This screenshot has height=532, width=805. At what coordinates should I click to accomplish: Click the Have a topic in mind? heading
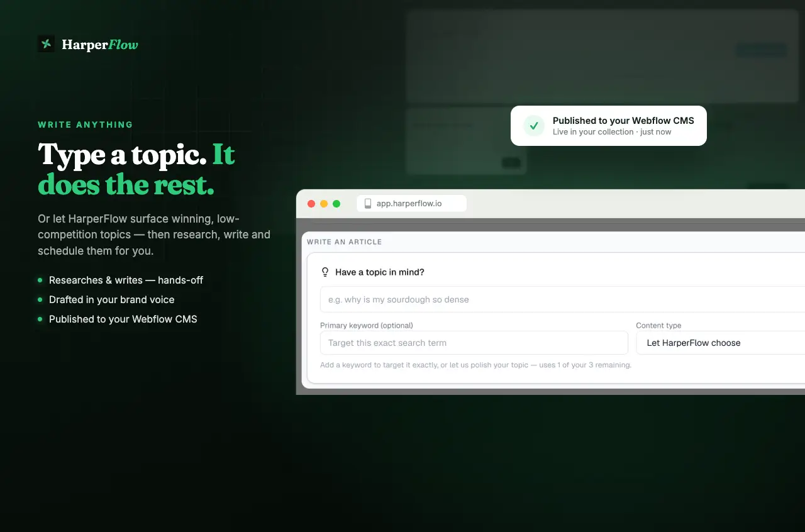coord(380,272)
